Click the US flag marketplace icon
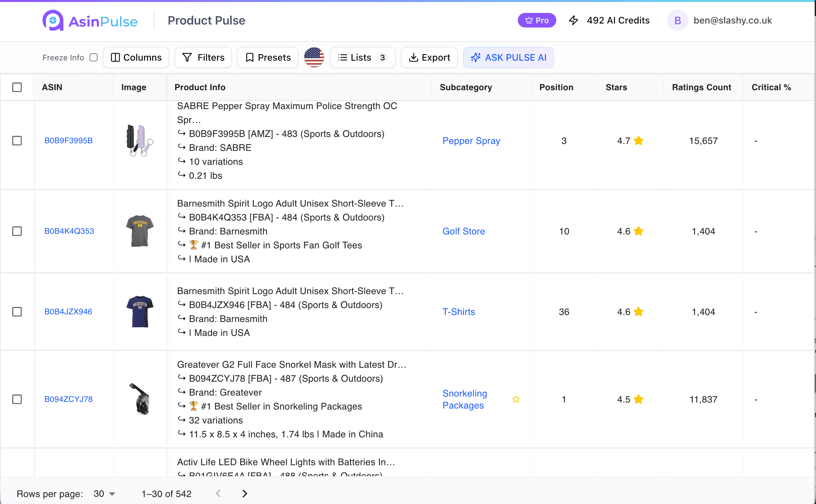 pos(314,57)
